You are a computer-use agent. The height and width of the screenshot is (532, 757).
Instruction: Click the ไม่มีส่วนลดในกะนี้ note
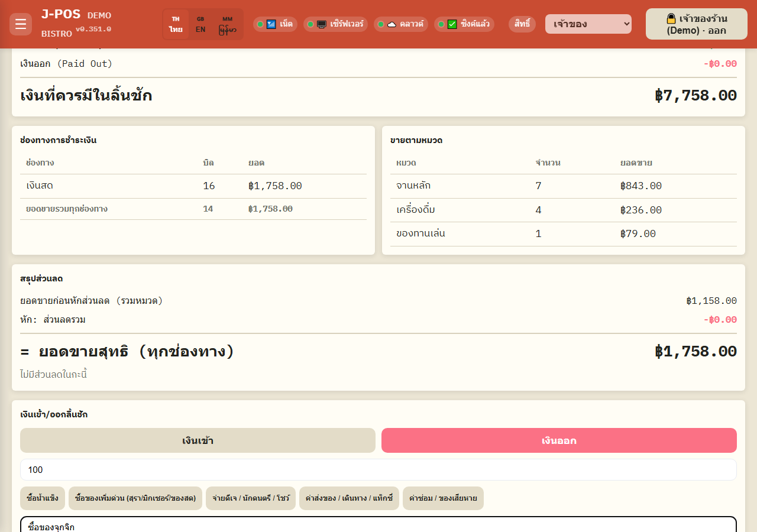pos(54,375)
